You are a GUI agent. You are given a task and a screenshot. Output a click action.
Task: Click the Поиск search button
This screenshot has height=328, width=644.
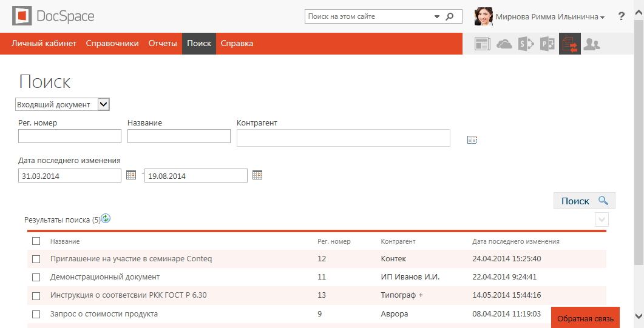tap(584, 201)
